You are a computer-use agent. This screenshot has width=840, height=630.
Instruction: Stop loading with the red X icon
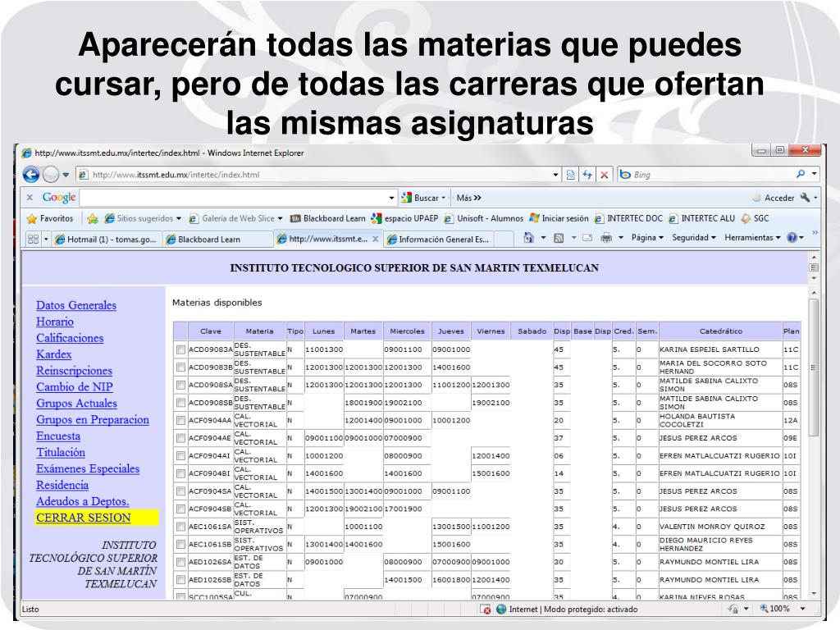pos(604,175)
